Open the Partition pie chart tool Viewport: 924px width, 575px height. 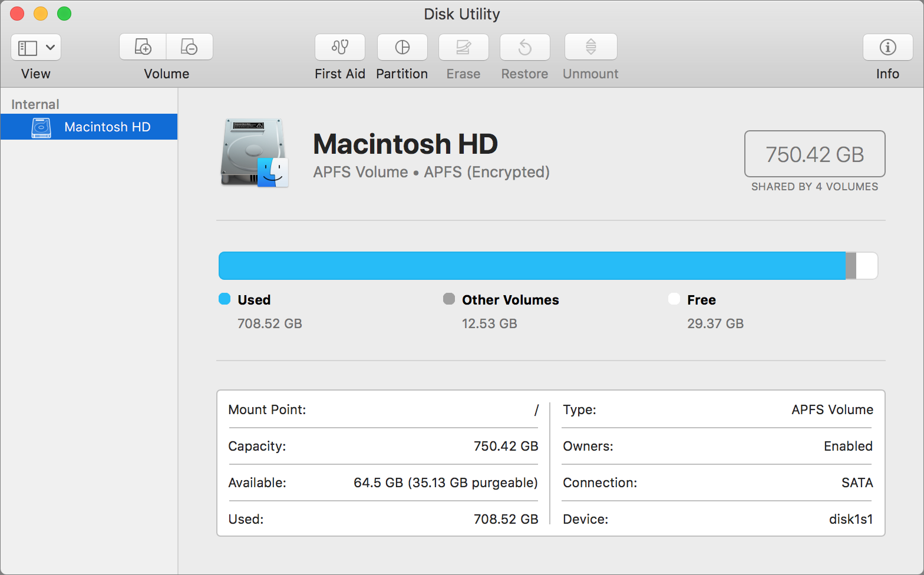click(402, 47)
